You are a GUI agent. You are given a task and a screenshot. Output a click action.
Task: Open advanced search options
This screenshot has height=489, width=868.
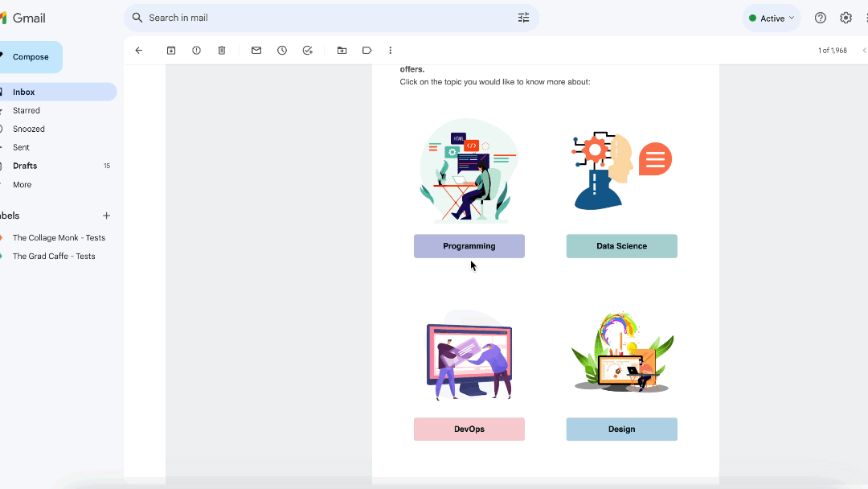click(523, 17)
